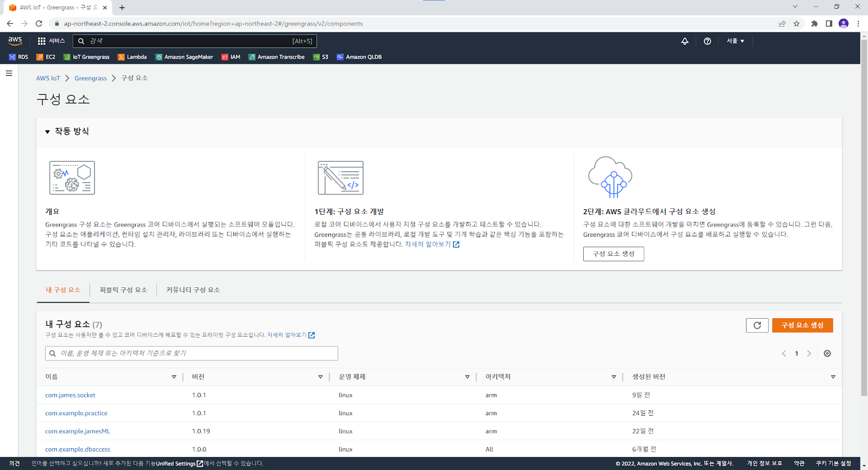Reload the browser page
The width and height of the screenshot is (868, 470).
pos(39,23)
